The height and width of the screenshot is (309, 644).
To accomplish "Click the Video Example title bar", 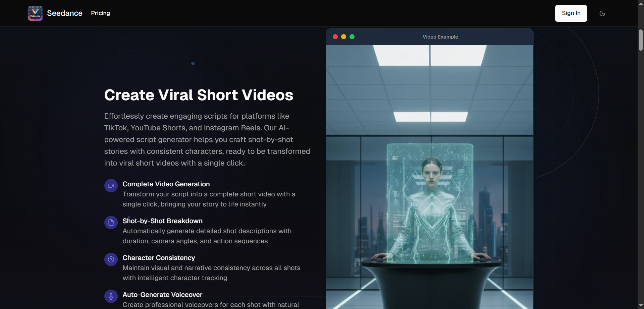I will (440, 37).
